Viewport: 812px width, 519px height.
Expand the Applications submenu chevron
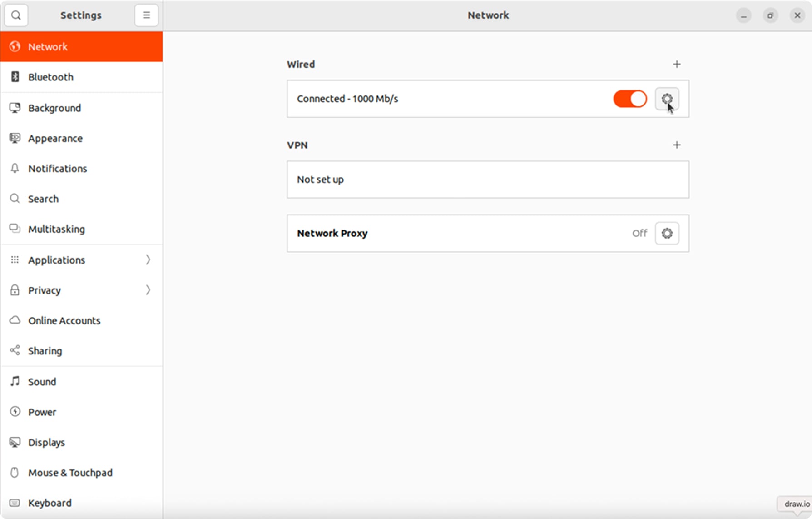(148, 259)
